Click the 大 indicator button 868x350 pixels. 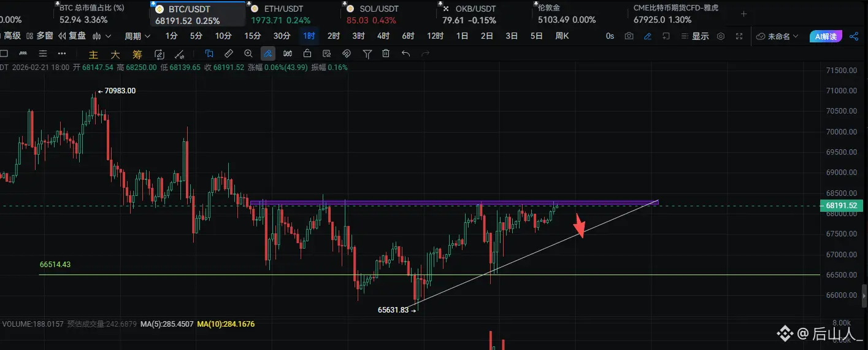[x=115, y=54]
